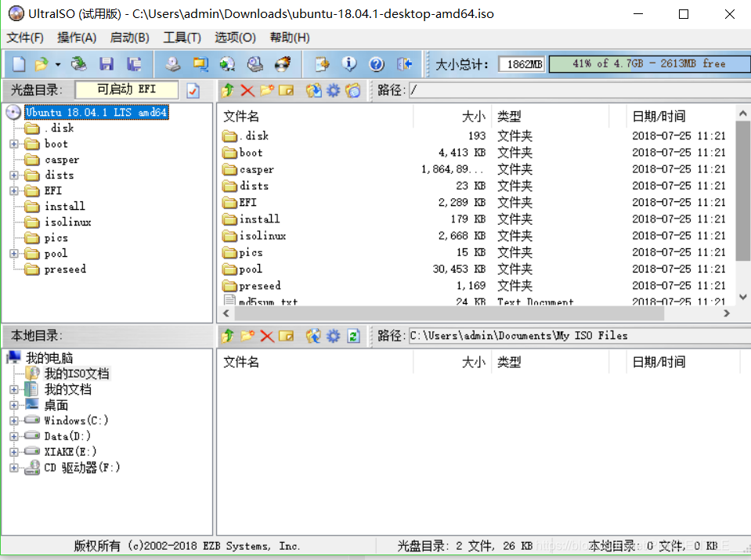This screenshot has width=751, height=560.
Task: Click the Save floppy disk icon
Action: (x=107, y=63)
